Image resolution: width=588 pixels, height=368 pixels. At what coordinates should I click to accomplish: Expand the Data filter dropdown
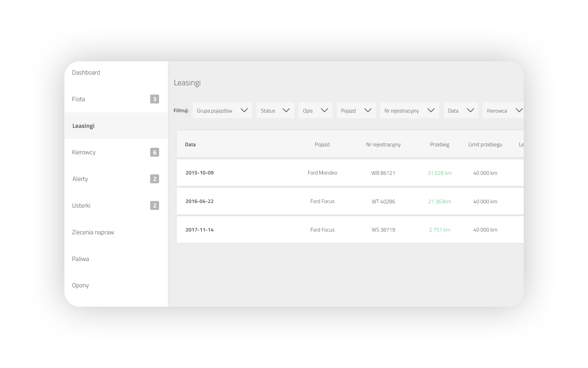coord(461,110)
